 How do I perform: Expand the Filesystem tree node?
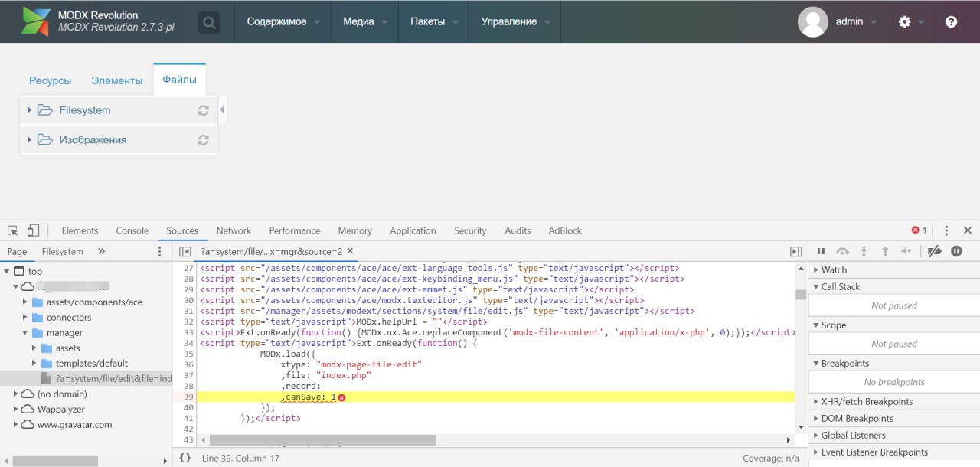coord(29,110)
